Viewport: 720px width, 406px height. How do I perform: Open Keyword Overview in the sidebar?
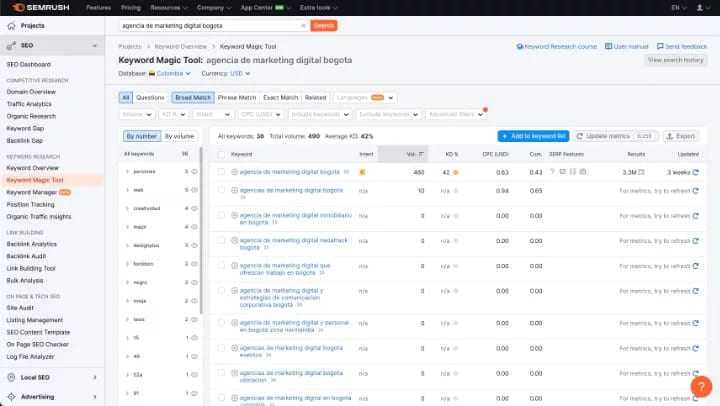point(33,168)
